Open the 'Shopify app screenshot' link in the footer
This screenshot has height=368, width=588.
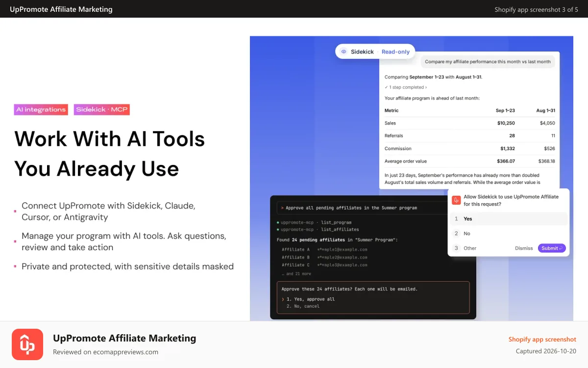[x=542, y=339]
